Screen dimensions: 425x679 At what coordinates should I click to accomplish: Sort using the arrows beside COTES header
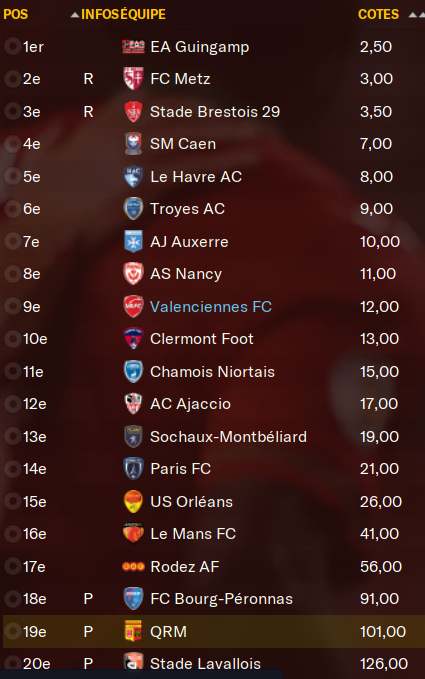pos(416,15)
